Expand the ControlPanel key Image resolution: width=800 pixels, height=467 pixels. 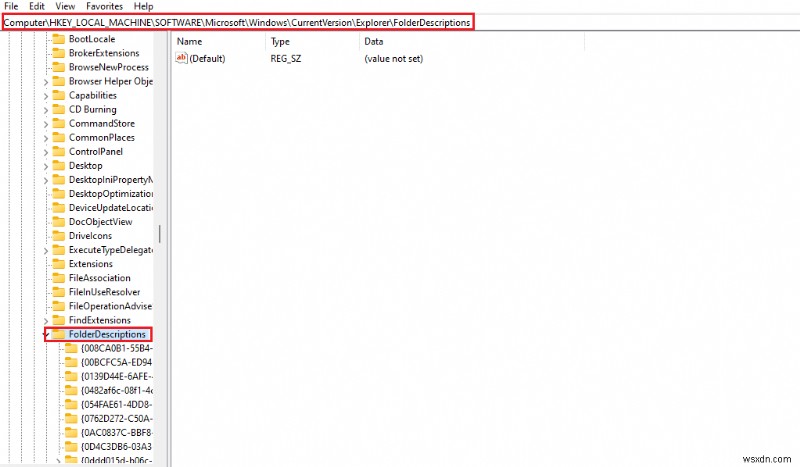tap(46, 152)
